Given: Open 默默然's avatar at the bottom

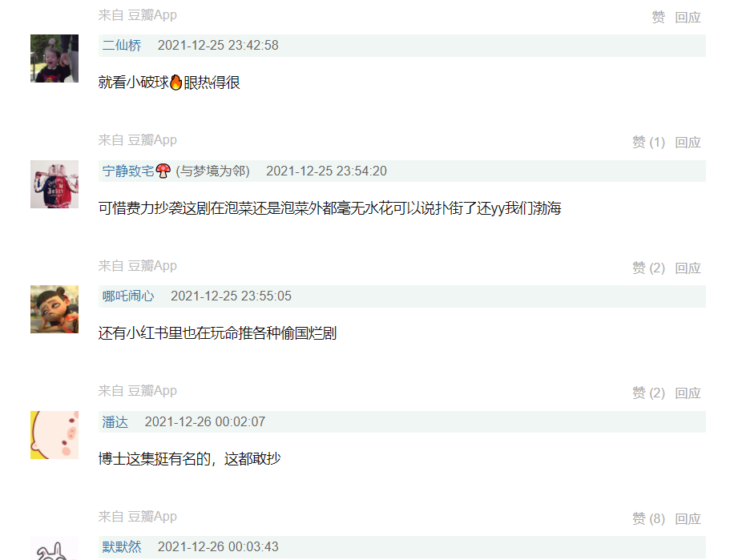Looking at the screenshot, I should (x=54, y=548).
